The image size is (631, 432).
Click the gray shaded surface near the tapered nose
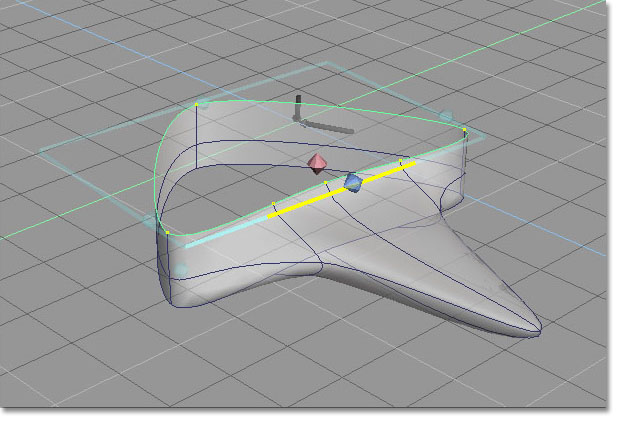pos(470,300)
